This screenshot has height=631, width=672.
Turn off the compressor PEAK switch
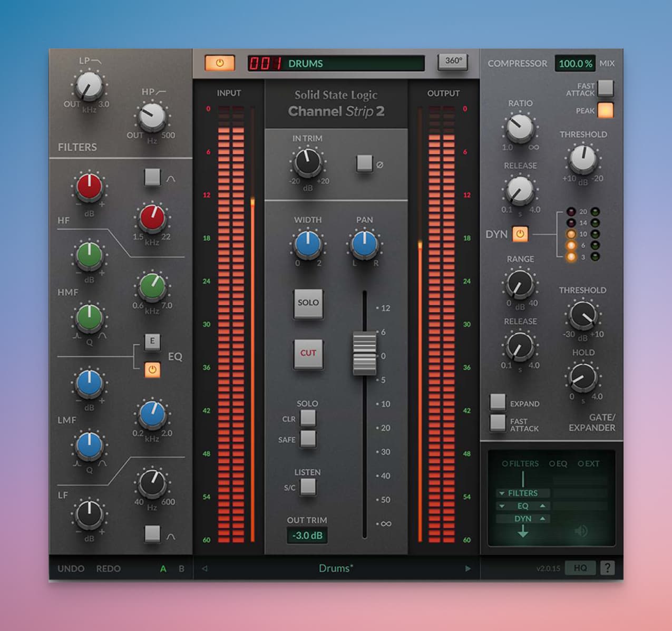coord(606,110)
